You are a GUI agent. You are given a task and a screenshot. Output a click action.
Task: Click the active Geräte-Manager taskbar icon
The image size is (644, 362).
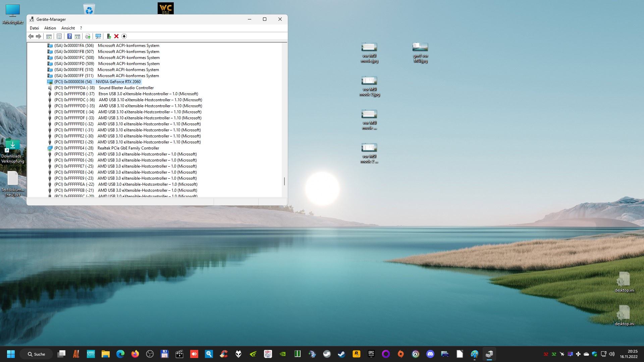pyautogui.click(x=489, y=354)
